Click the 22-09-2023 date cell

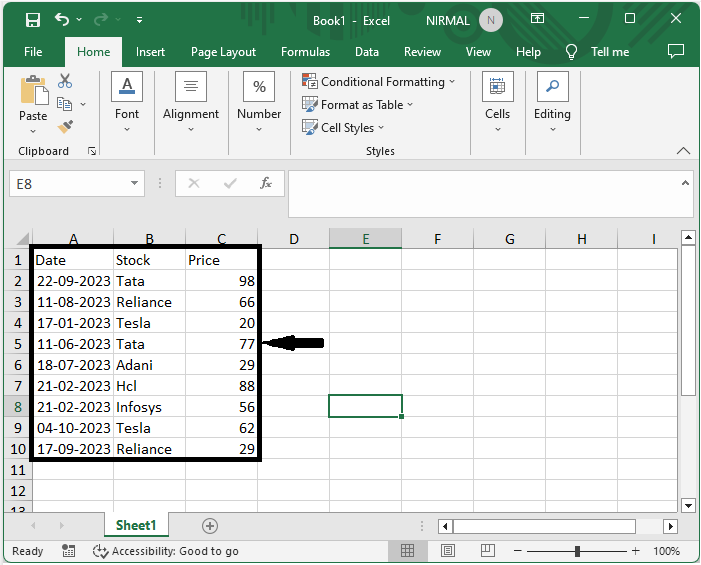(73, 281)
